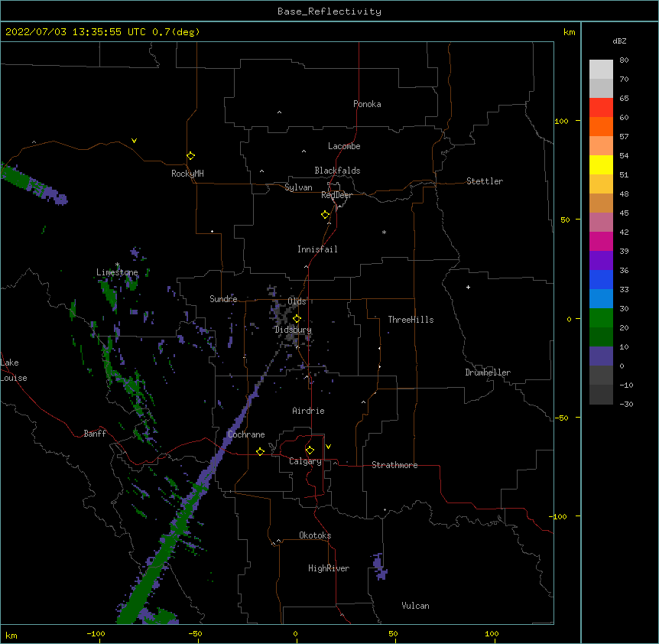The image size is (659, 644).
Task: Click the 80 value in dBZ legend
Action: point(624,60)
